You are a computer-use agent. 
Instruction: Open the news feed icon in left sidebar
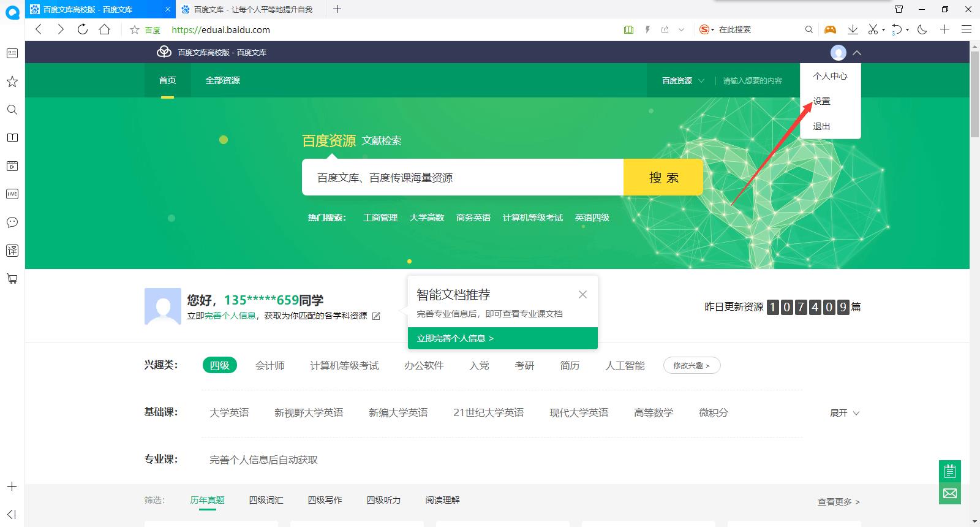pyautogui.click(x=12, y=53)
